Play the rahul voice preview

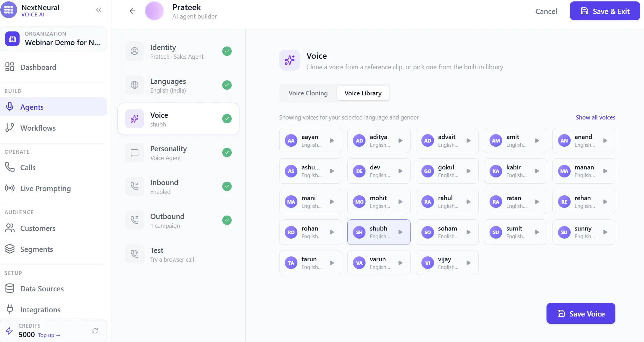click(x=469, y=202)
